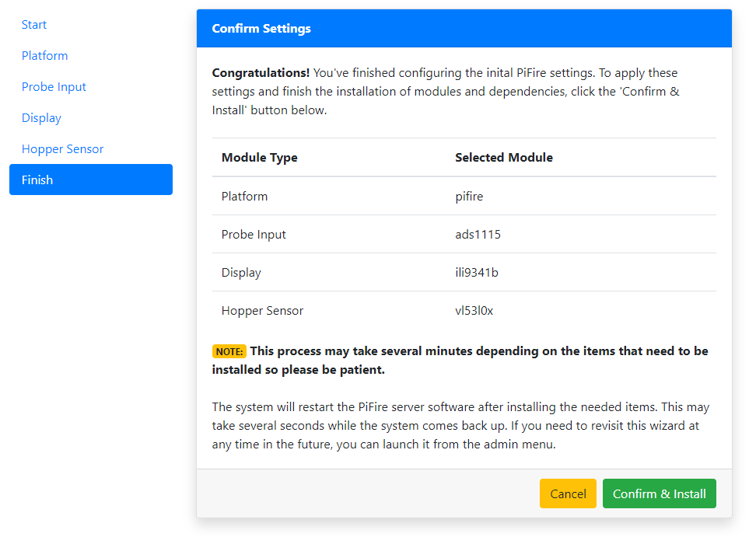This screenshot has width=756, height=537.
Task: Switch to the Probe Input step
Action: coord(54,87)
